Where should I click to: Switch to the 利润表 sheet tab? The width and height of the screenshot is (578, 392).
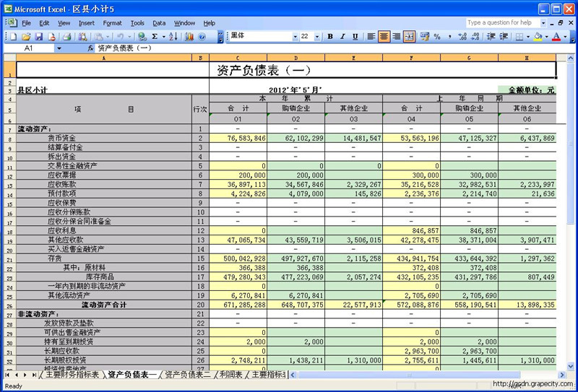click(x=231, y=375)
